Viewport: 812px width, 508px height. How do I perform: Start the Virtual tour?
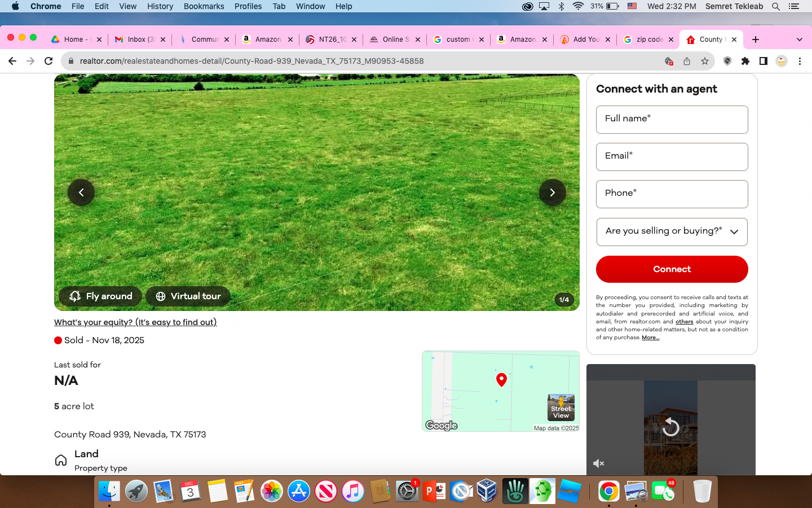(x=188, y=296)
